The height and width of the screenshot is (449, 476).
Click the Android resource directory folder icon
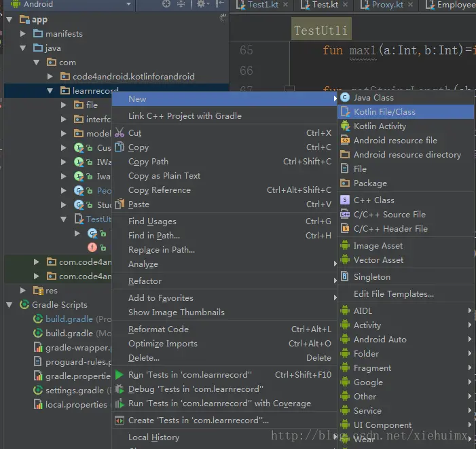[345, 154]
